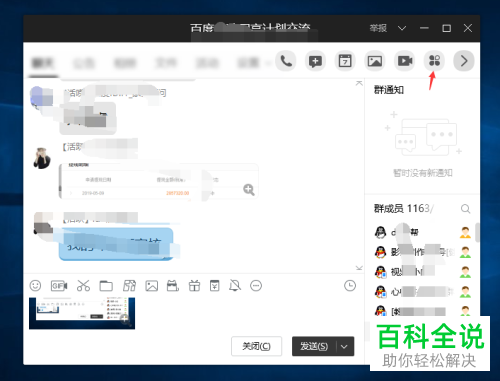Enlarge the shared table image in chat
This screenshot has width=500, height=381.
[x=249, y=190]
